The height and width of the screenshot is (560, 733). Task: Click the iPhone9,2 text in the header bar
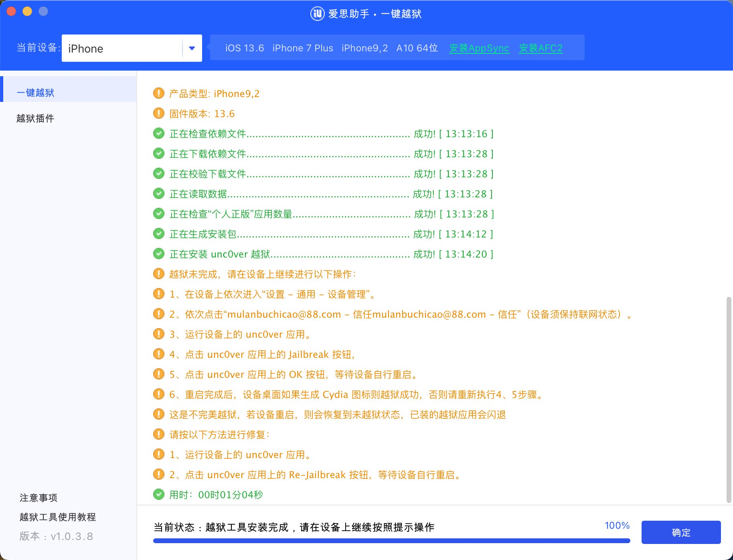pyautogui.click(x=364, y=48)
